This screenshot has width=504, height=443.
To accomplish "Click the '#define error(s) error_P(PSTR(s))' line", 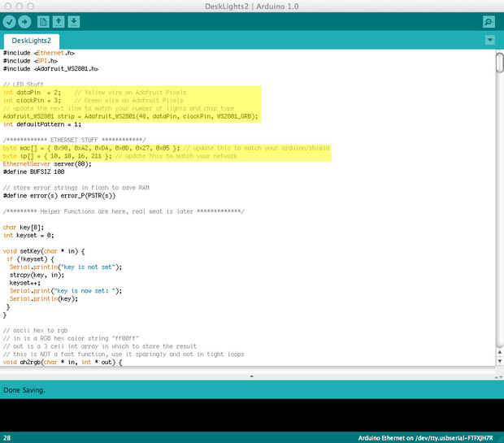I will tap(59, 196).
